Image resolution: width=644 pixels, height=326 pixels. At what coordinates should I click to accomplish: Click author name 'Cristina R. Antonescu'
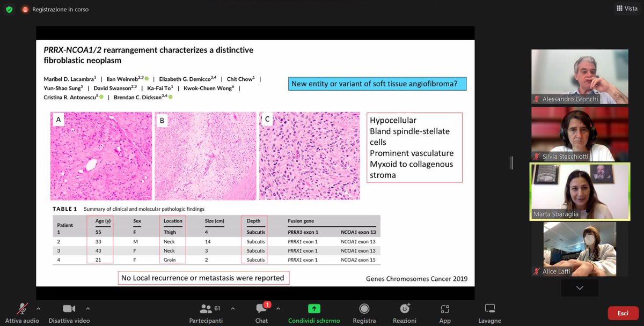click(x=70, y=97)
